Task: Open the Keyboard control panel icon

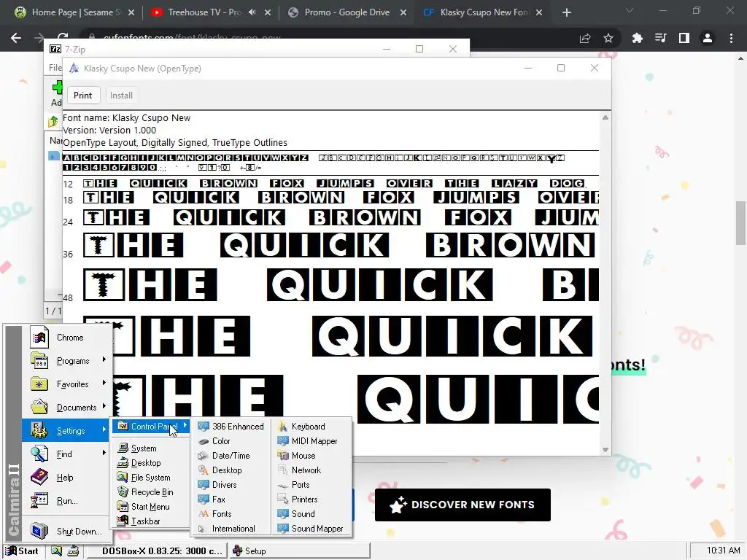Action: 283,426
